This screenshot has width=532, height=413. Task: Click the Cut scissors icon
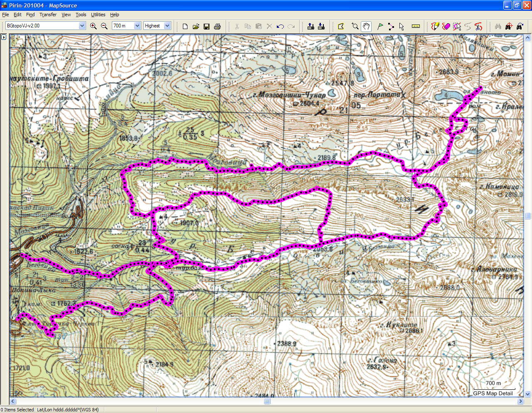(237, 26)
